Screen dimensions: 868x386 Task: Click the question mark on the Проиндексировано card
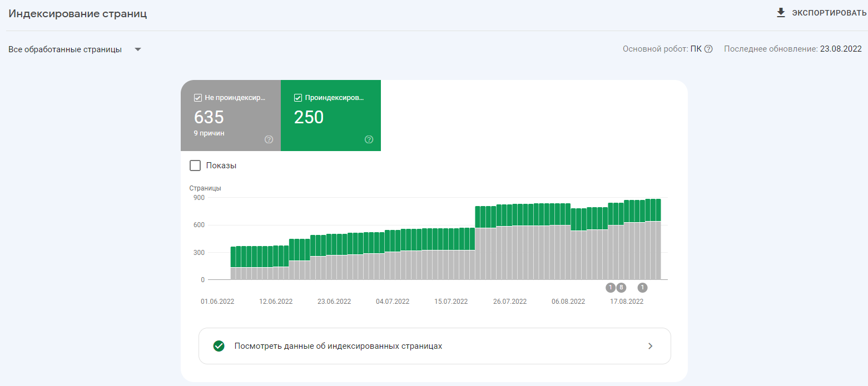pyautogui.click(x=369, y=139)
